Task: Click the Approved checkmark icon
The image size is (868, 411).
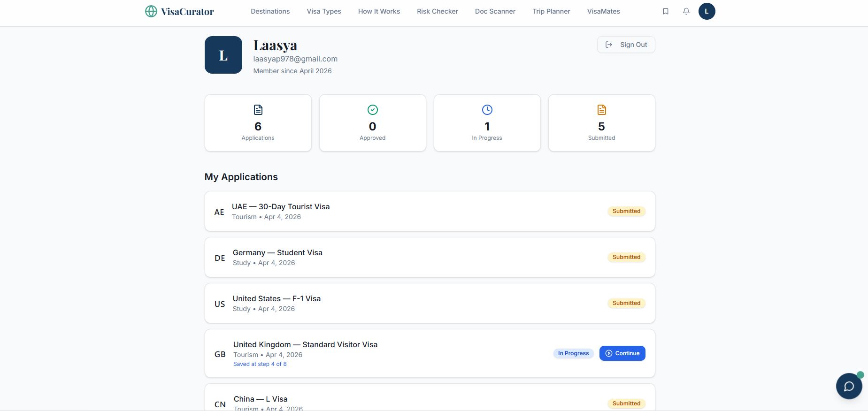Action: 373,110
